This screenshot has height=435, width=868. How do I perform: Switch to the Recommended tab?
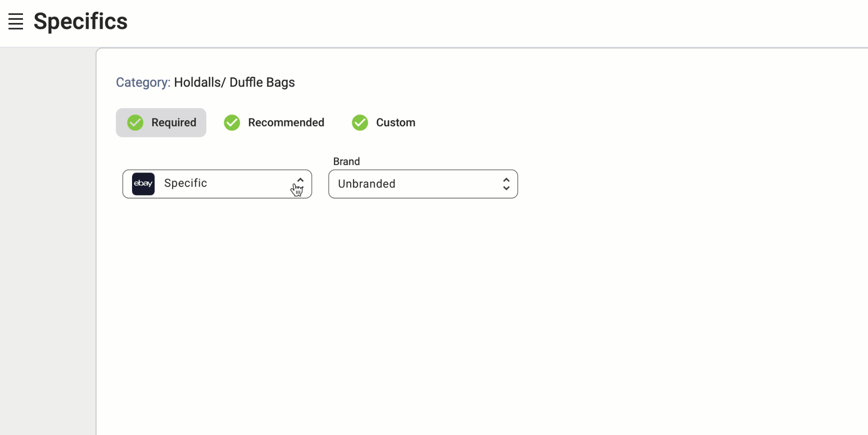[286, 122]
